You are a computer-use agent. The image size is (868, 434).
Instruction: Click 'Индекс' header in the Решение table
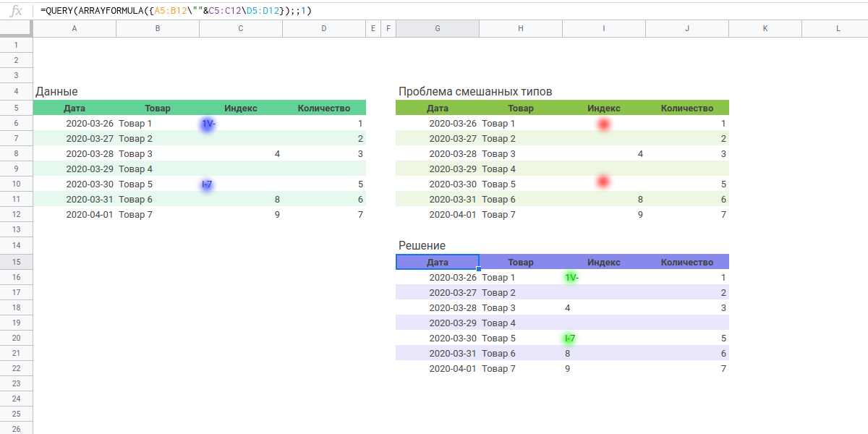[x=604, y=263]
